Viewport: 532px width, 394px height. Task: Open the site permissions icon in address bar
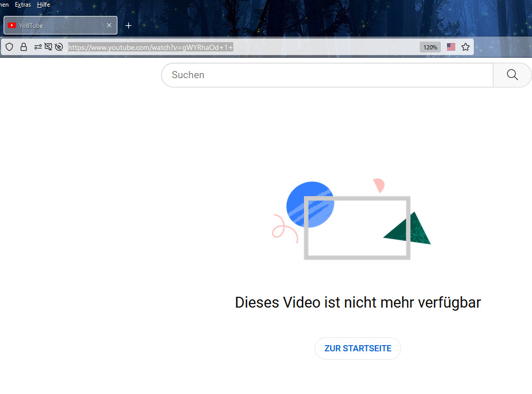click(x=38, y=47)
